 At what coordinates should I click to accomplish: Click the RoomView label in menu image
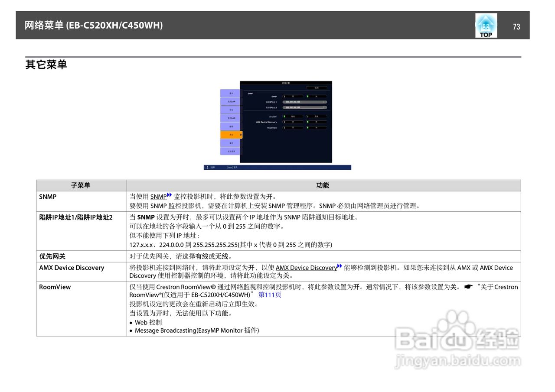point(272,128)
